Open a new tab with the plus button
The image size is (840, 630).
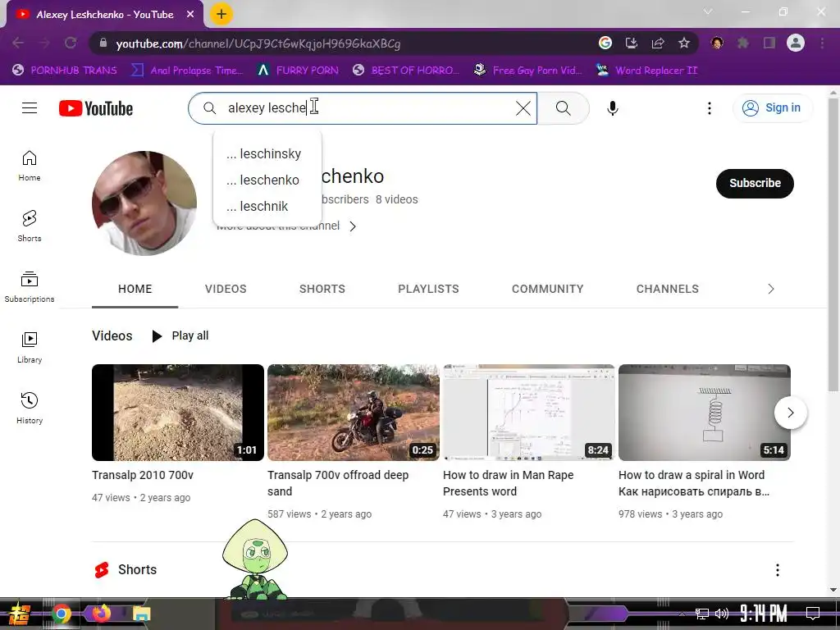(x=221, y=14)
